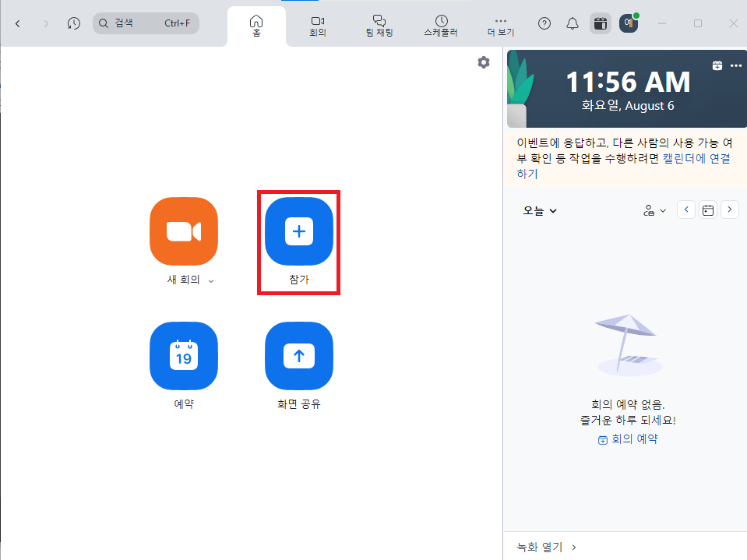Screen dimensions: 747x560
Task: Click the Join (참가) plus icon
Action: click(298, 231)
